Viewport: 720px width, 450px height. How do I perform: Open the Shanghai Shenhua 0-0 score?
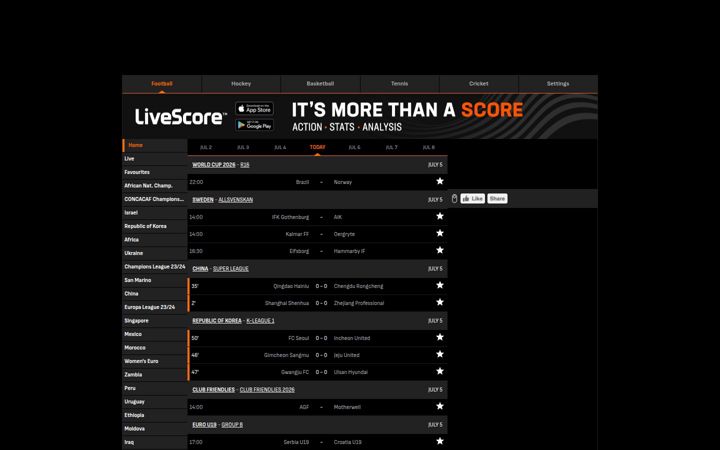[321, 303]
